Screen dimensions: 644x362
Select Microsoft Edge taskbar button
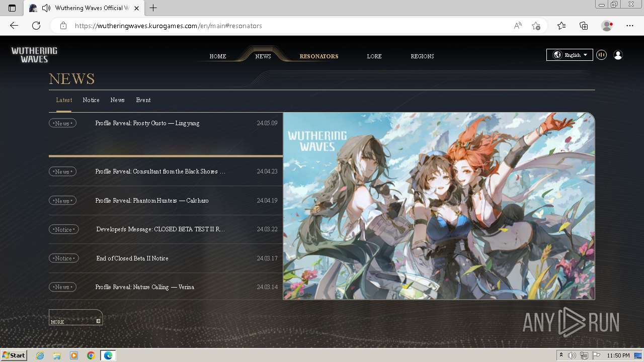108,355
